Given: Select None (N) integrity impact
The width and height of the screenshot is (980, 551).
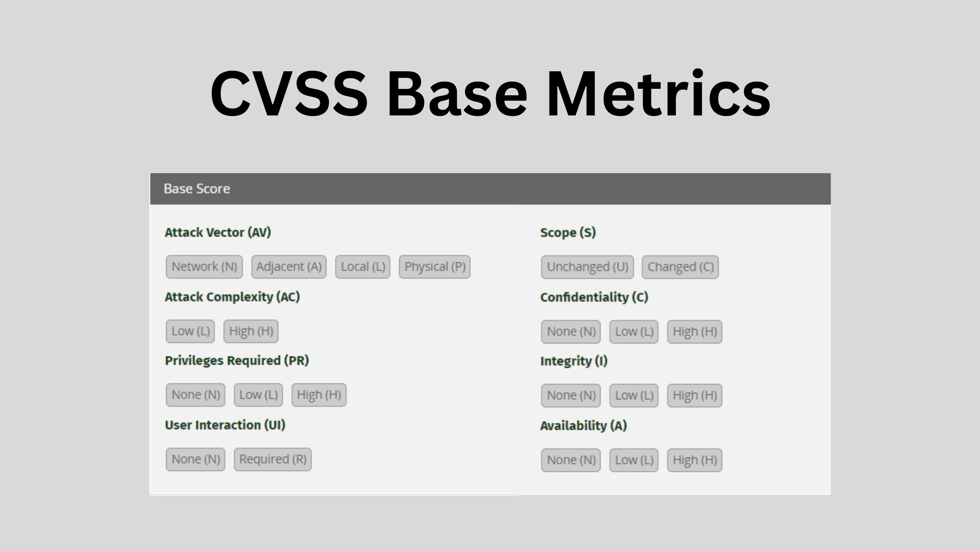Looking at the screenshot, I should coord(570,395).
